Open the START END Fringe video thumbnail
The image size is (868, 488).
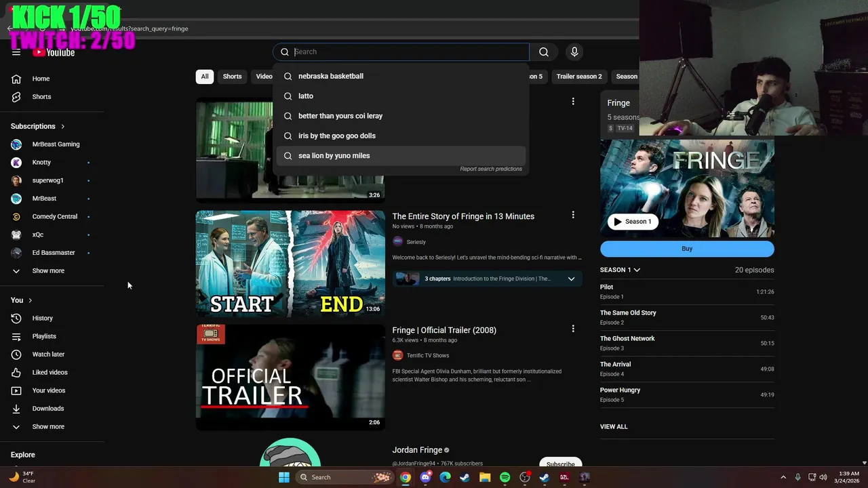tap(290, 264)
